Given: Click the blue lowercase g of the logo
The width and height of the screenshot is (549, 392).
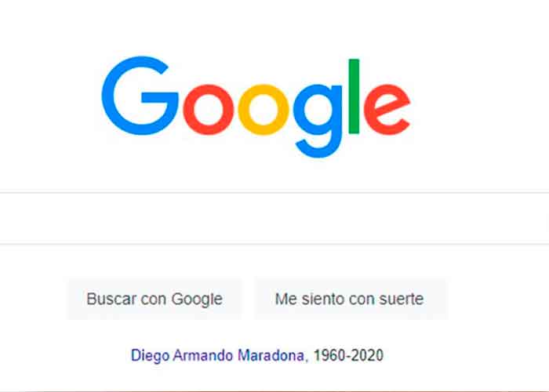Looking at the screenshot, I should tap(318, 121).
